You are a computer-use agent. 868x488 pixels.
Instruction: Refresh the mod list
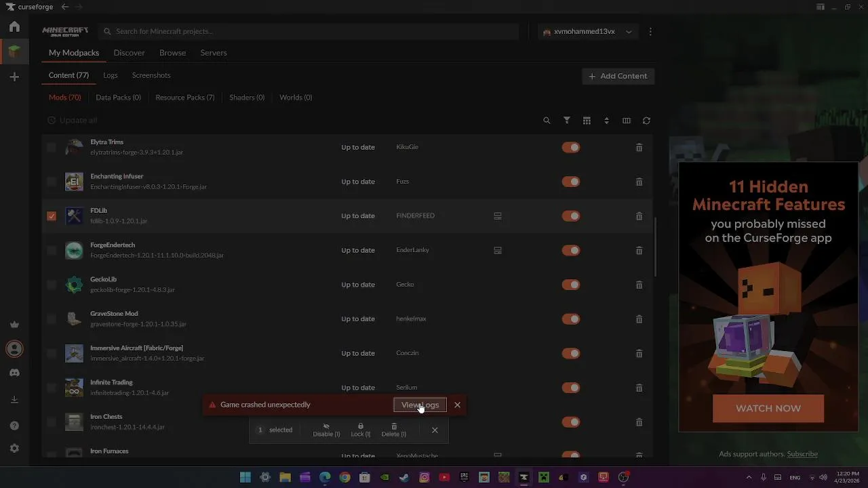tap(646, 121)
